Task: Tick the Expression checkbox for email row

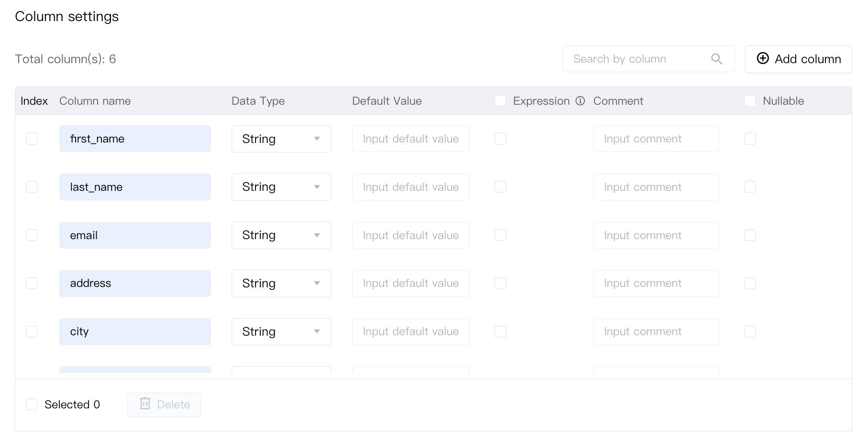Action: [500, 235]
